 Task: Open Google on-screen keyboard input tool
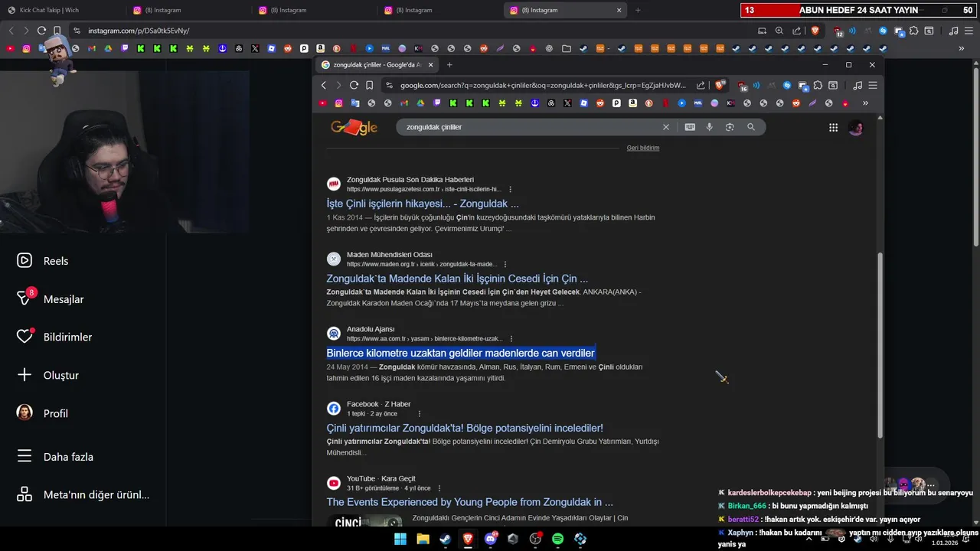690,127
